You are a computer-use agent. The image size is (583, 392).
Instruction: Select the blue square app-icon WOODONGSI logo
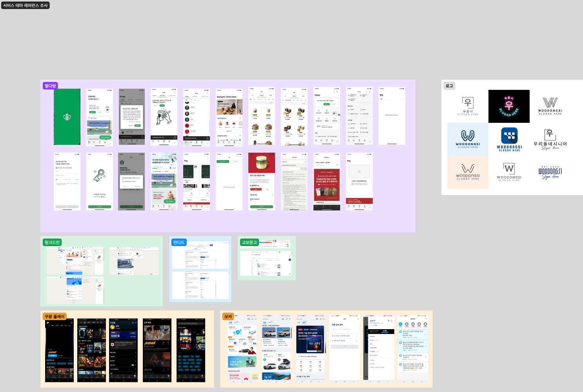[509, 139]
